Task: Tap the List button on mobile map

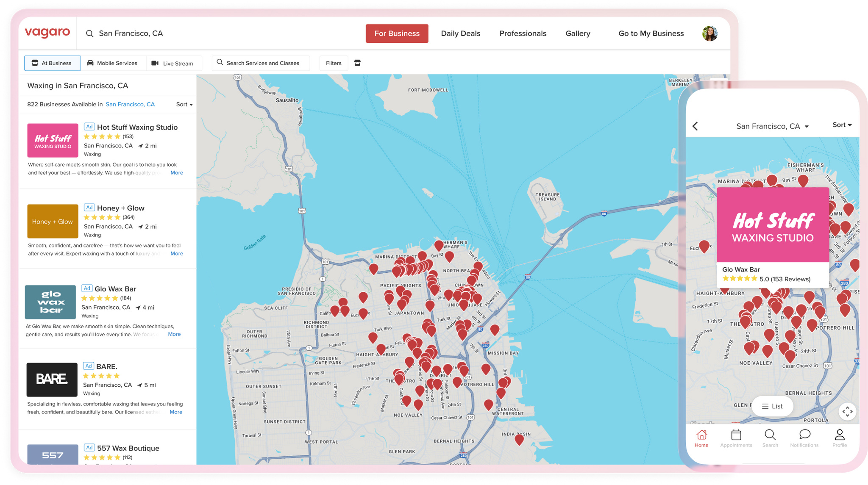Action: coord(772,406)
